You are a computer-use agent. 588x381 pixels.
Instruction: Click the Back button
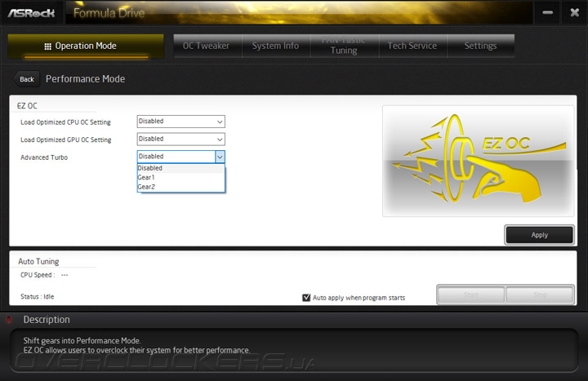pyautogui.click(x=27, y=79)
